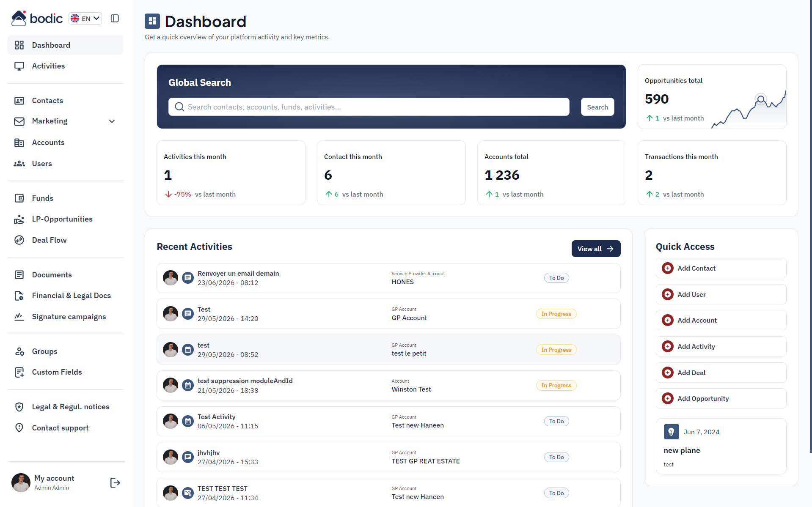This screenshot has width=812, height=507.
Task: Open the Opportunities total card
Action: click(x=712, y=97)
